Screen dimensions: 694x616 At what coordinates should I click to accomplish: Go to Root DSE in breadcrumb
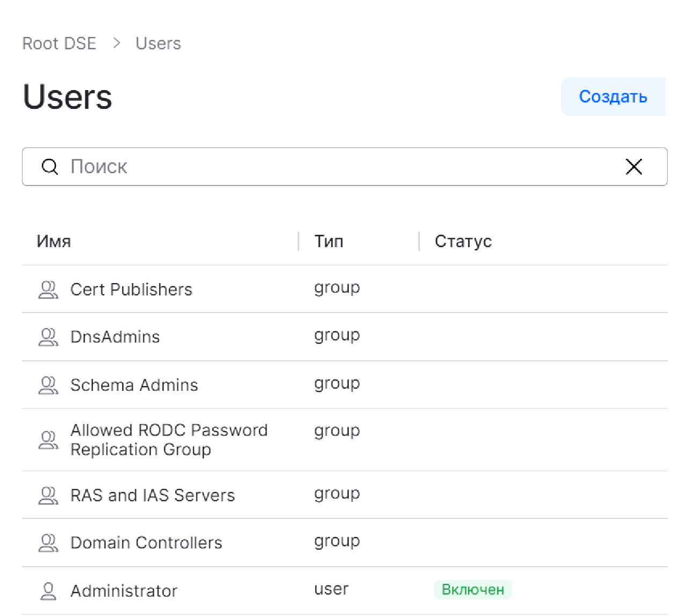coord(59,43)
